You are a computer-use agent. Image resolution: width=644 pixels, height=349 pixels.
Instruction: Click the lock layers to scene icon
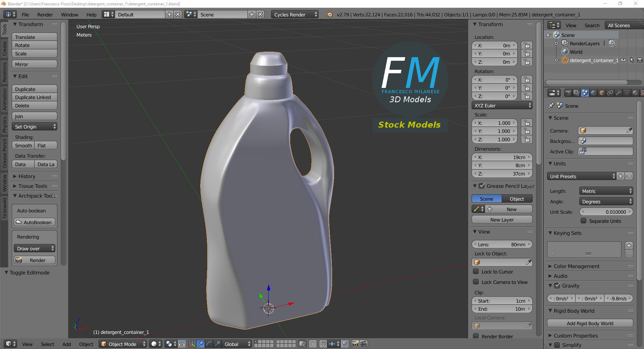(302, 344)
